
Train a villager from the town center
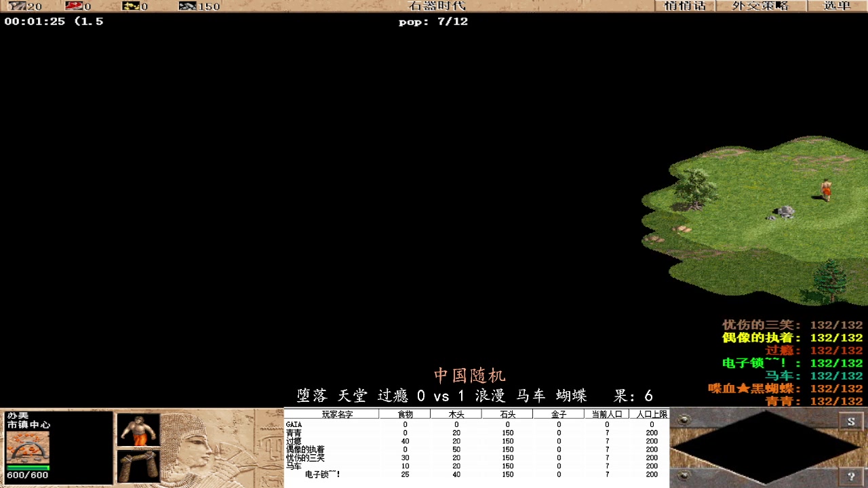coord(138,430)
